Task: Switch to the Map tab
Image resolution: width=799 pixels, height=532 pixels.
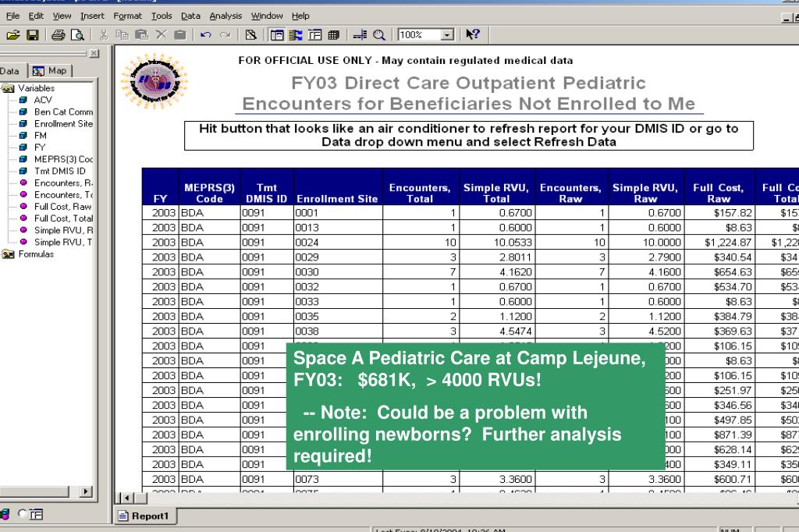Action: click(x=50, y=71)
